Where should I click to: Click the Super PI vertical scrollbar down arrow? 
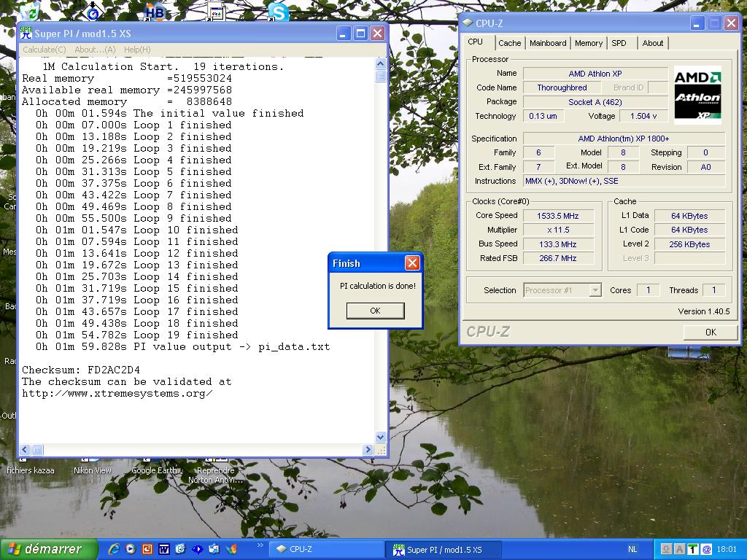[380, 437]
